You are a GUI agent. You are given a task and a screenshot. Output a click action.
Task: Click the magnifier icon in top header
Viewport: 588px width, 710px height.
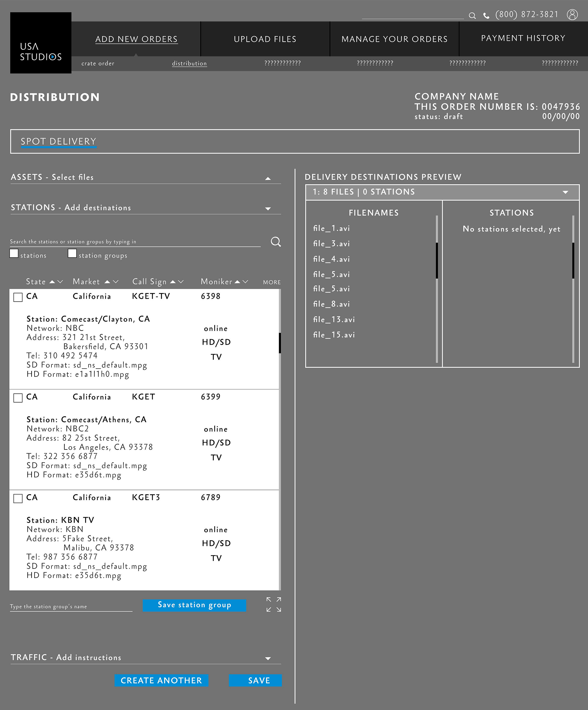(x=472, y=16)
